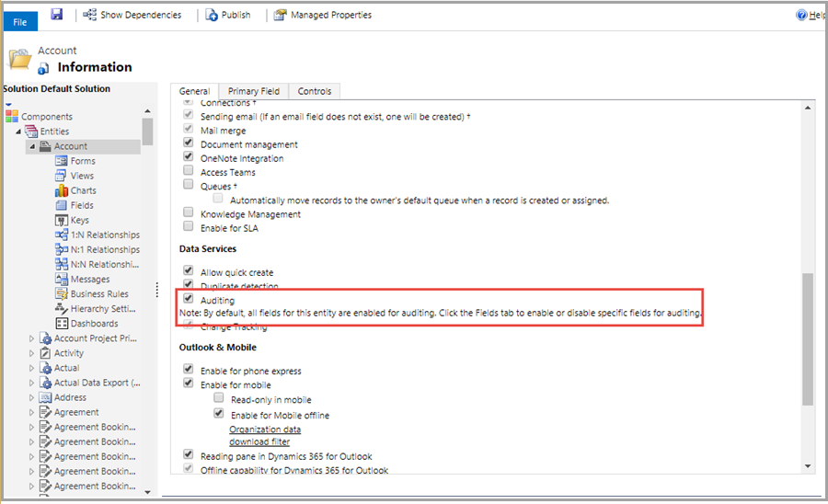Viewport: 828px width, 504px height.
Task: Click the Save disk icon in toolbar
Action: (x=57, y=15)
